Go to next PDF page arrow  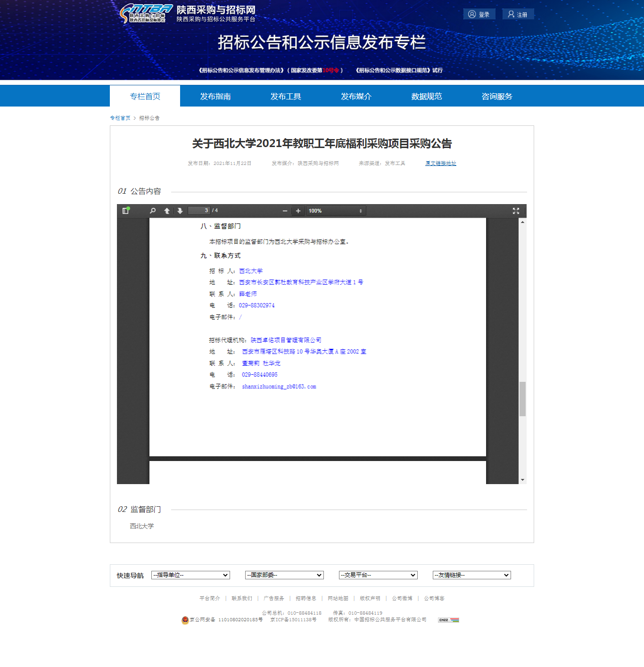pos(180,211)
